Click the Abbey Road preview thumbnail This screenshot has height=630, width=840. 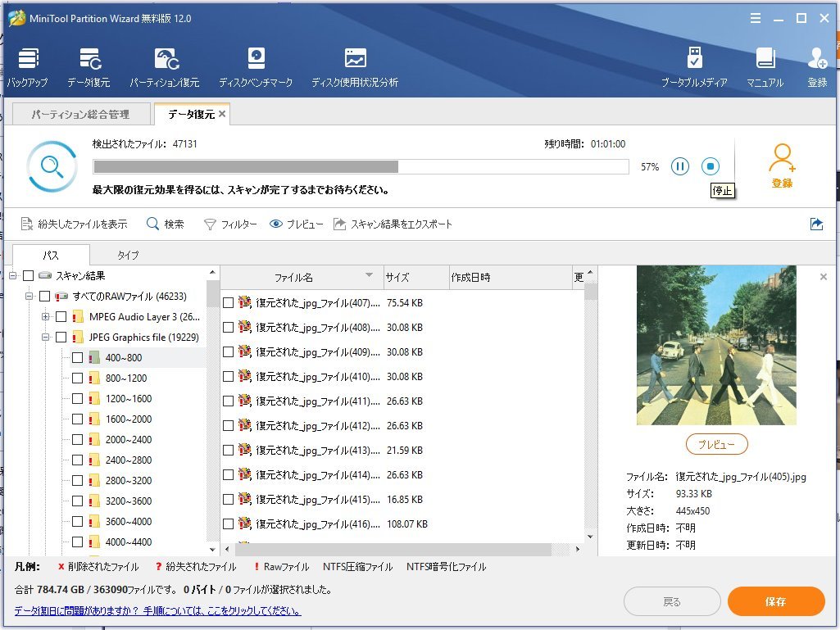716,346
